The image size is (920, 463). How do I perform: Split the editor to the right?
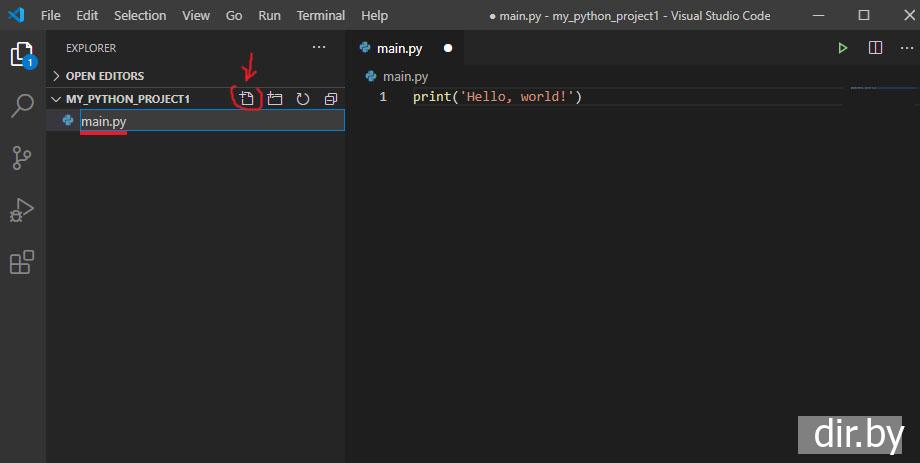pyautogui.click(x=875, y=48)
